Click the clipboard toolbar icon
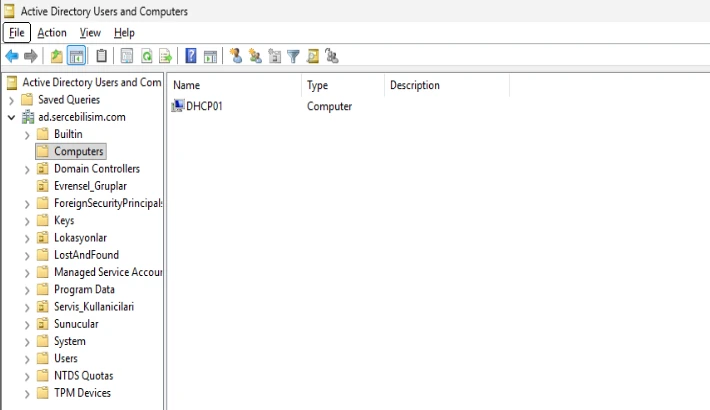Image resolution: width=710 pixels, height=410 pixels. (101, 56)
